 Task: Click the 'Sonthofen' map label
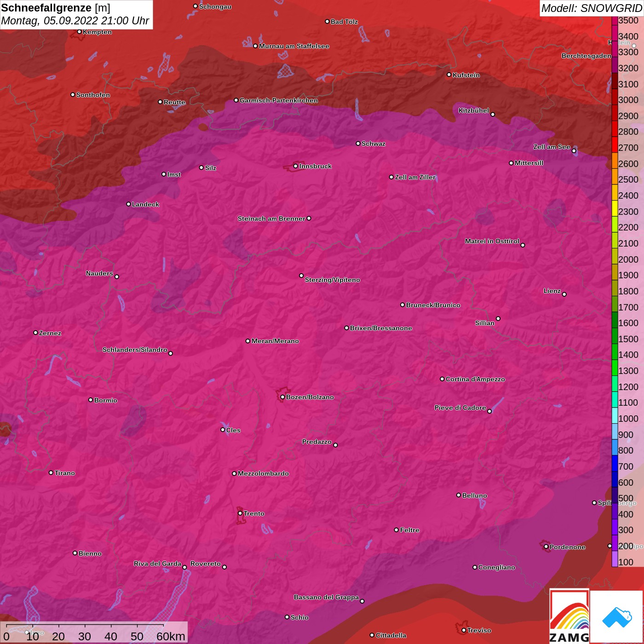[93, 95]
